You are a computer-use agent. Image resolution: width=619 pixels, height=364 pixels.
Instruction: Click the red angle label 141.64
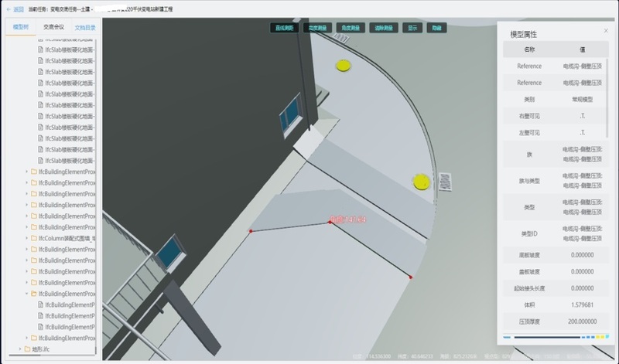(x=347, y=219)
